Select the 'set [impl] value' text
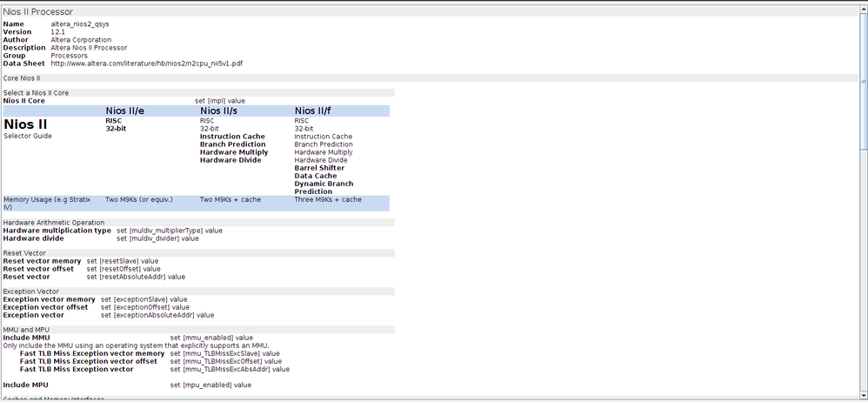 pyautogui.click(x=220, y=101)
